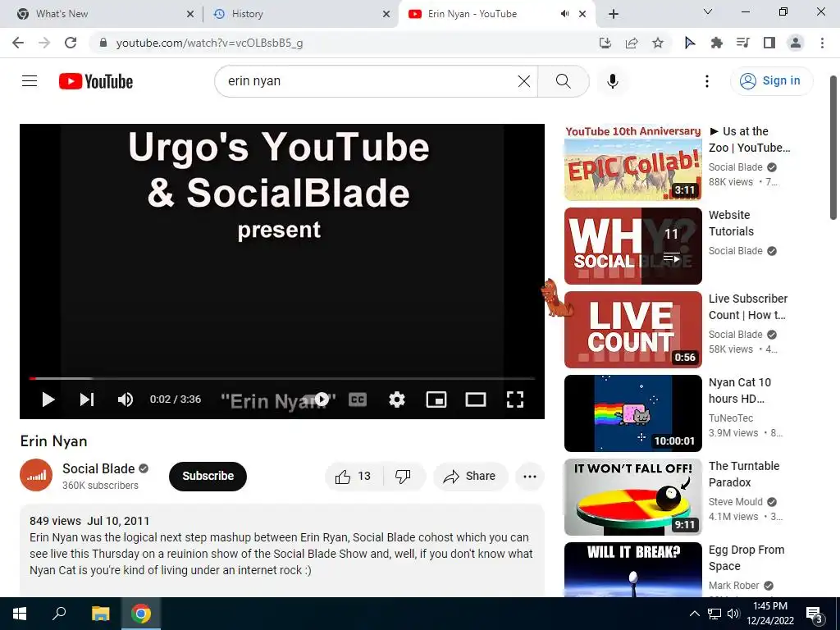Open the YouTube guide hamburger menu

pos(30,81)
